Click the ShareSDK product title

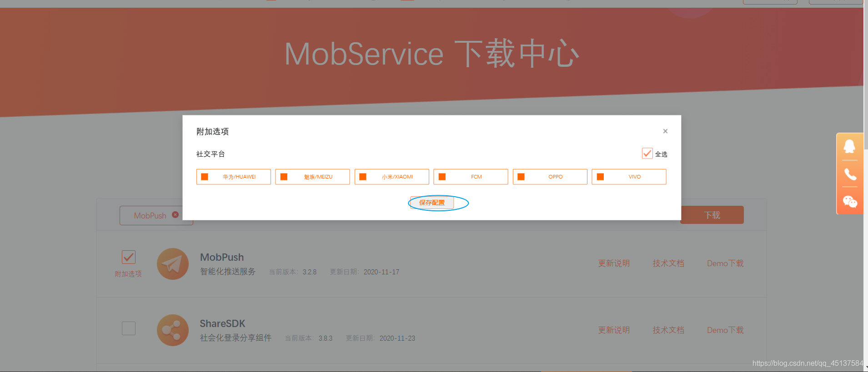[222, 323]
